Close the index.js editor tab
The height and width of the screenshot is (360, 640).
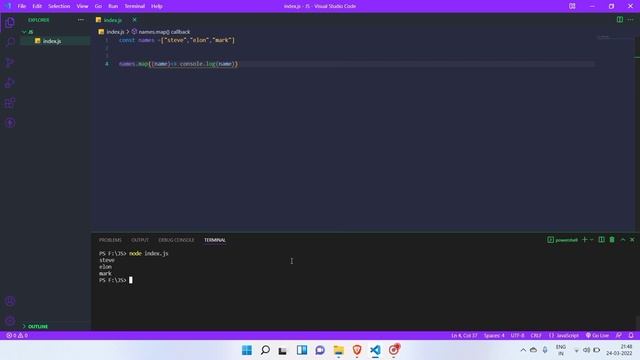[x=134, y=20]
